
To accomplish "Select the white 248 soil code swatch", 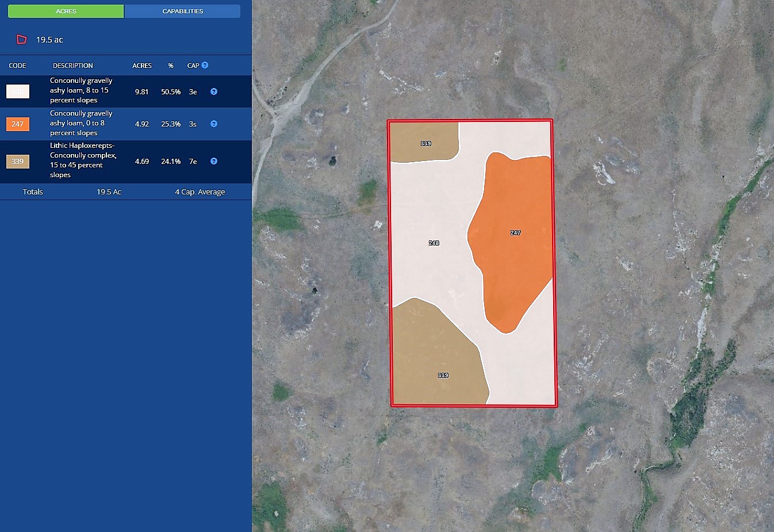I will coord(18,91).
